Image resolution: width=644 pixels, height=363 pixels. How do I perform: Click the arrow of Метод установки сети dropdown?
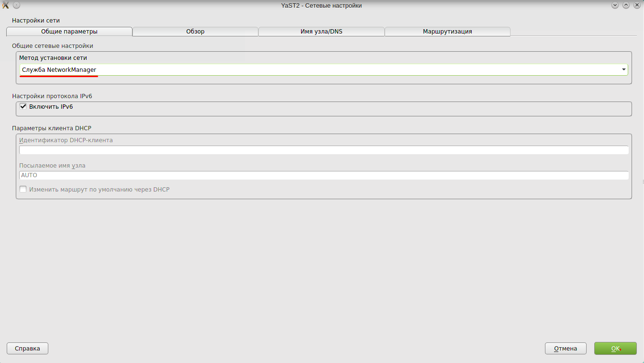[623, 70]
